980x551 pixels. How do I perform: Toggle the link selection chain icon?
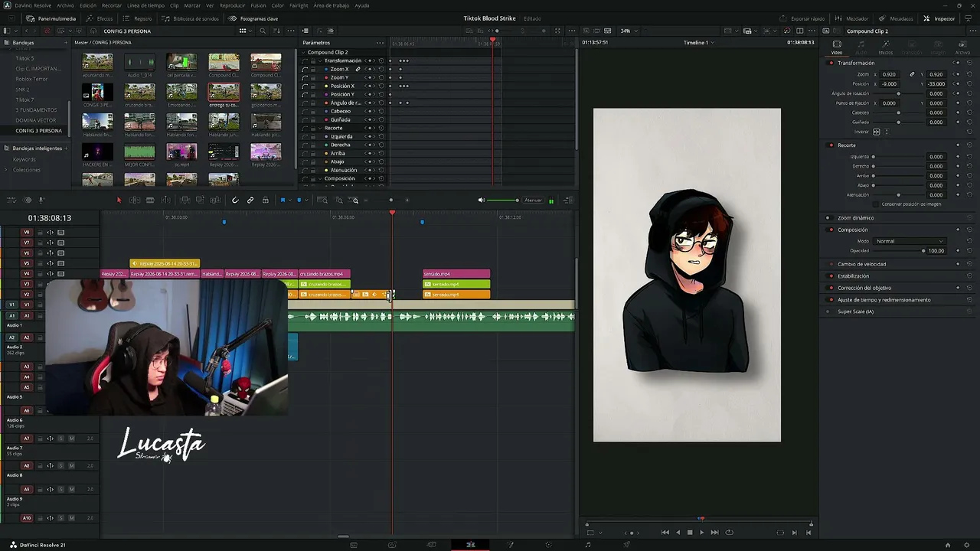[250, 201]
